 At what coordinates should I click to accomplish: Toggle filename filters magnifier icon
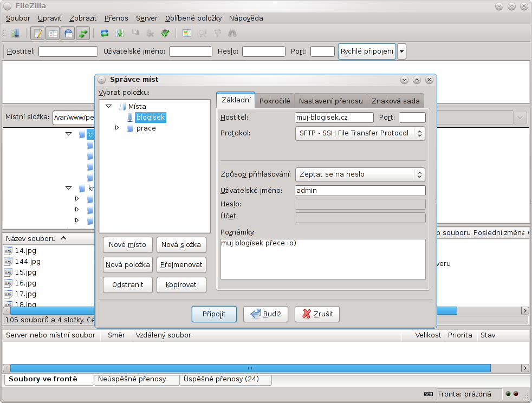pos(202,33)
